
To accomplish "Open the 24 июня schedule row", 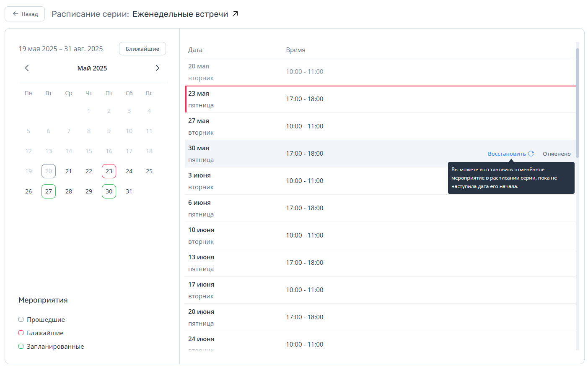I will [x=380, y=341].
